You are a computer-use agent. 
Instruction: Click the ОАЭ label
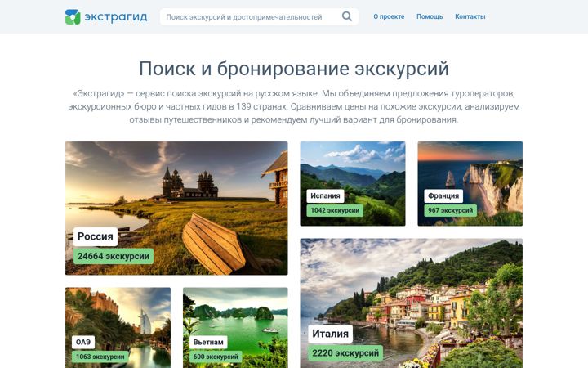[x=83, y=342]
